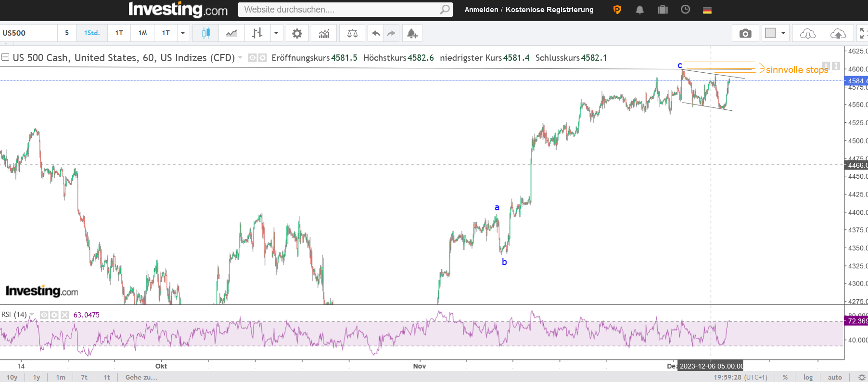Image resolution: width=868 pixels, height=382 pixels.
Task: Undo the last chart action
Action: click(376, 33)
